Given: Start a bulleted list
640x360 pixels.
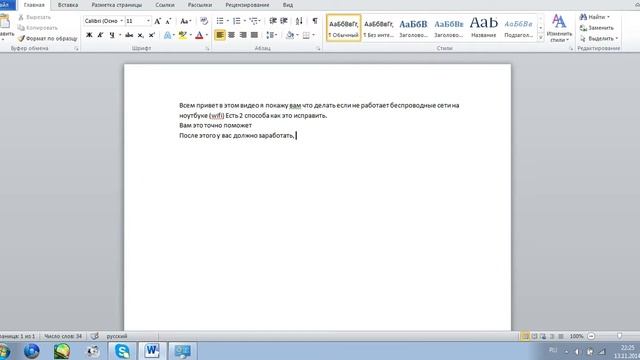Looking at the screenshot, I should [x=220, y=21].
